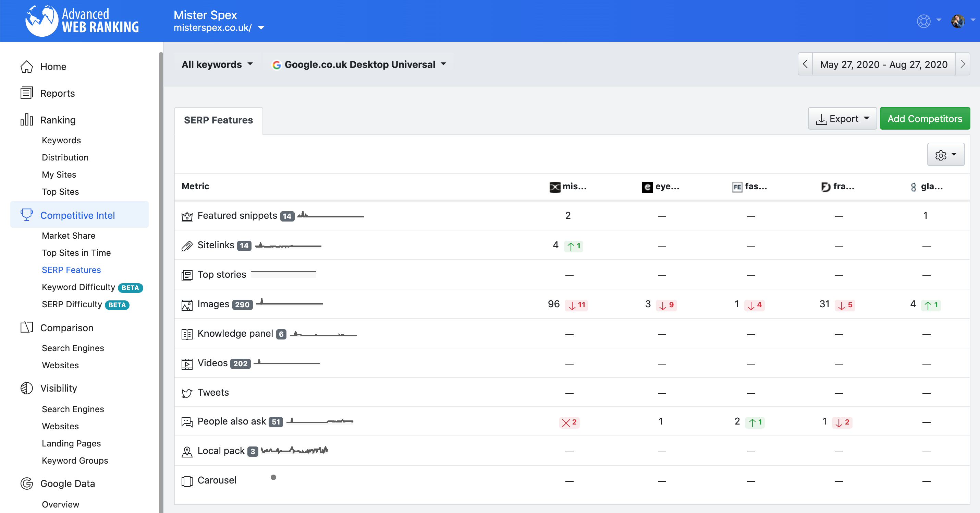The image size is (980, 513).
Task: Click Websites under Visibility
Action: (60, 426)
